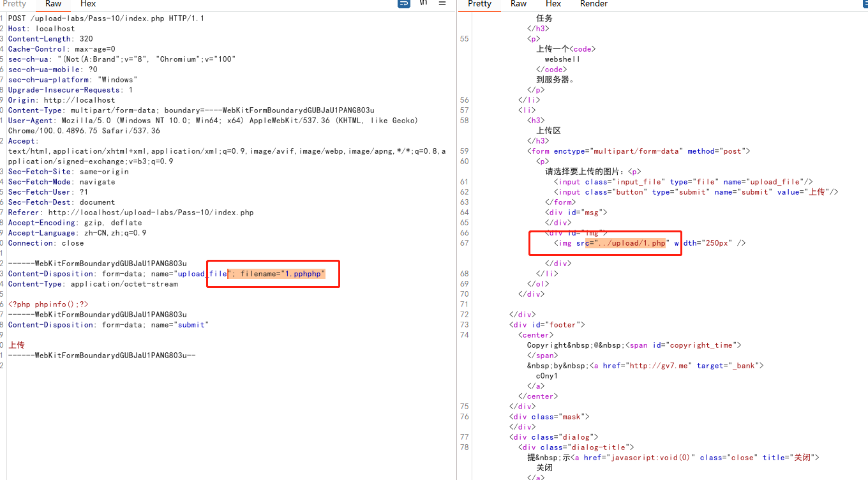
Task: Click the Accept-Encoding: gzip, deflate header
Action: [75, 223]
